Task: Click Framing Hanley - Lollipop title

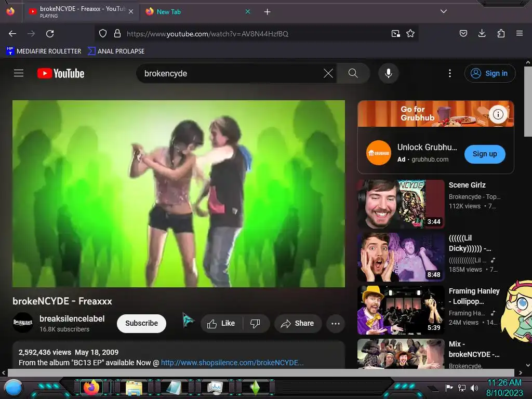Action: (x=474, y=296)
